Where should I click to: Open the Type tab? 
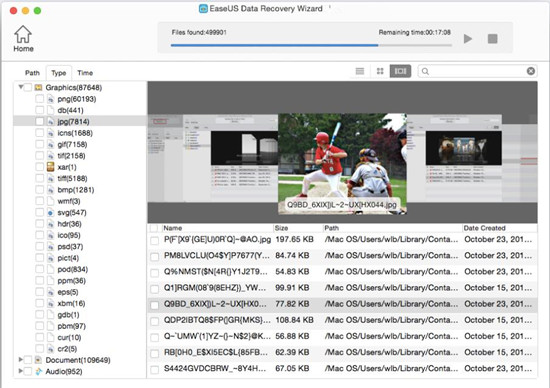59,73
